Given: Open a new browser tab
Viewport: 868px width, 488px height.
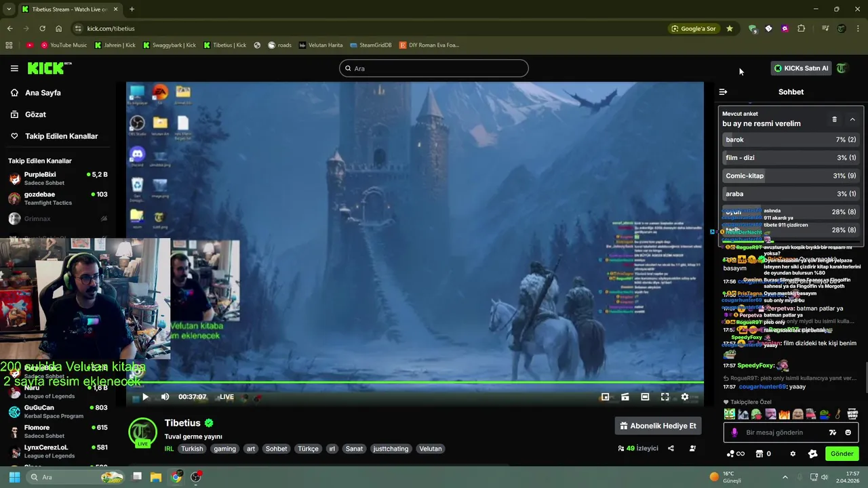Looking at the screenshot, I should pos(132,9).
